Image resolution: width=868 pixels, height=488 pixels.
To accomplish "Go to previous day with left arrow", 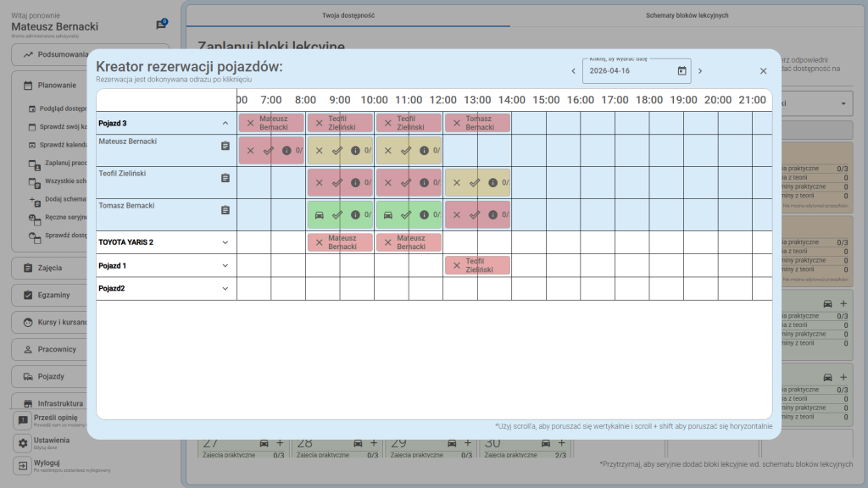I will 574,71.
